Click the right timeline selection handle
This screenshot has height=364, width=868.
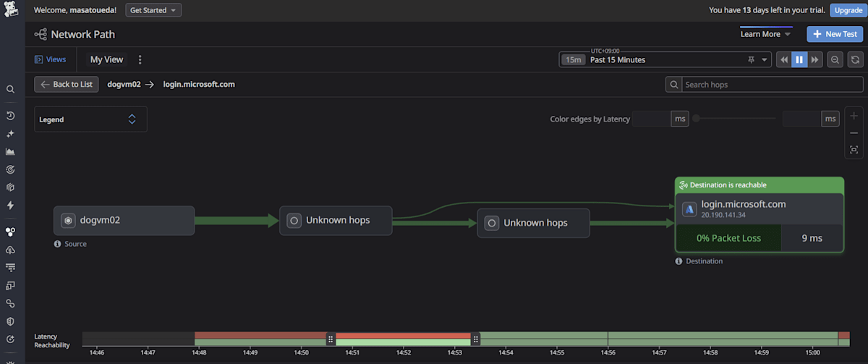click(x=476, y=339)
